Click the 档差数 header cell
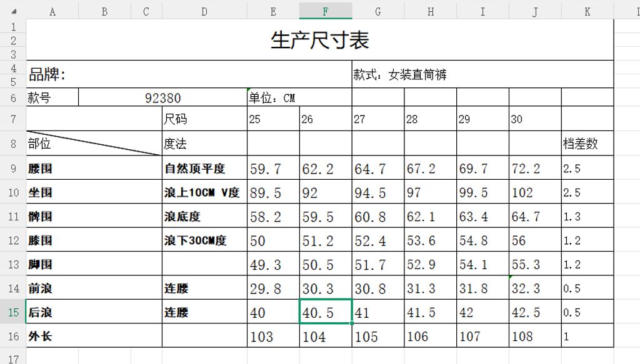The height and width of the screenshot is (364, 640). 587,144
